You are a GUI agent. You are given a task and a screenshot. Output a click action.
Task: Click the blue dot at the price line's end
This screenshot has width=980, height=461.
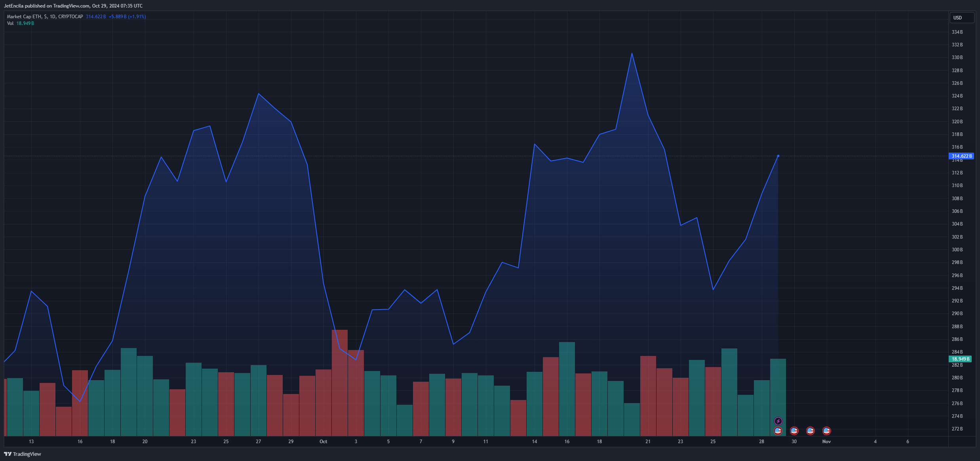778,156
